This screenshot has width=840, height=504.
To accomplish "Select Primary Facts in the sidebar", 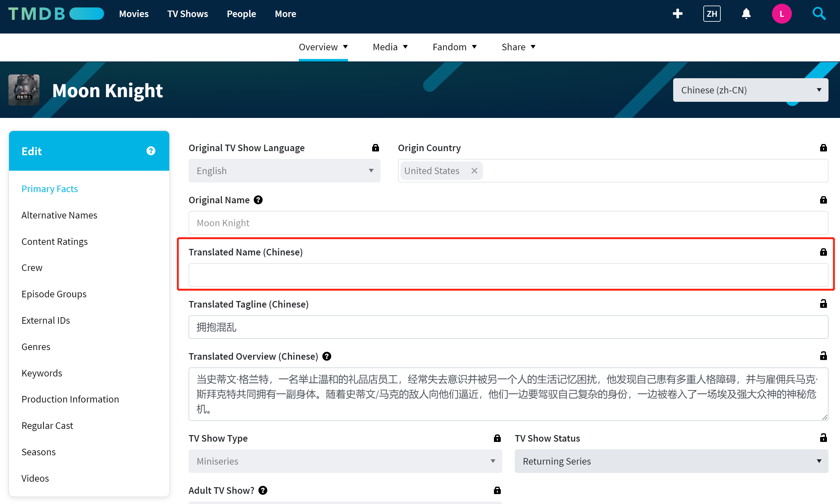I will click(x=50, y=189).
